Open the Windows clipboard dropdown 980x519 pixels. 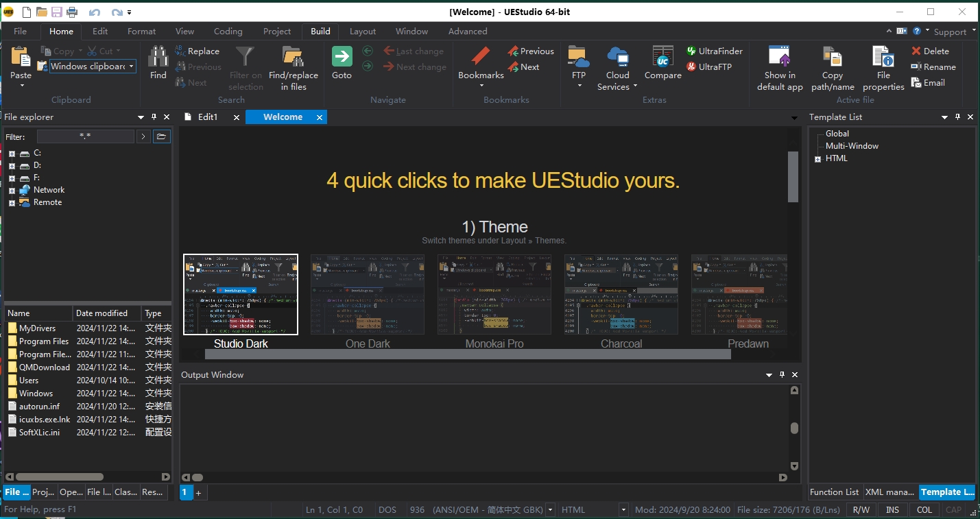click(131, 67)
